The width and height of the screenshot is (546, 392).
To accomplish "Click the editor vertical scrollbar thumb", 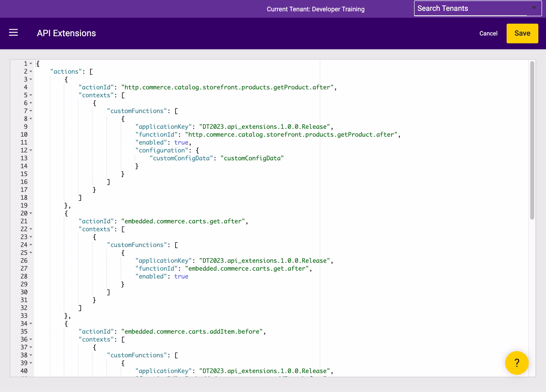I will point(532,140).
